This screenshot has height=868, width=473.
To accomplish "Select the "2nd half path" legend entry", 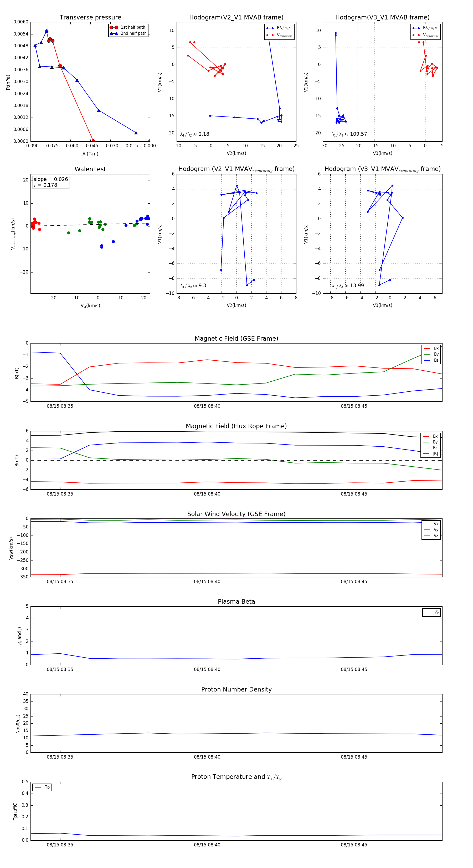I will click(128, 33).
